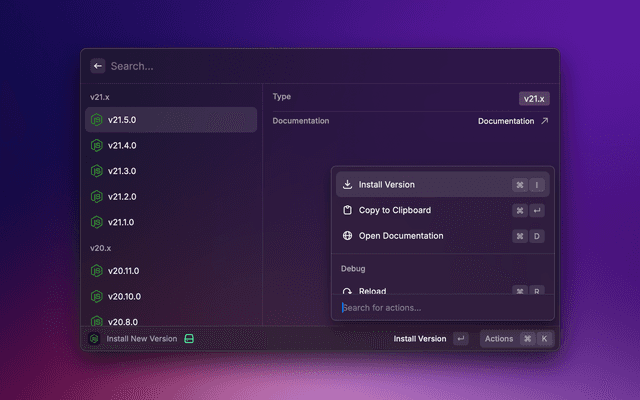Select the v21.1.0 version

point(170,222)
